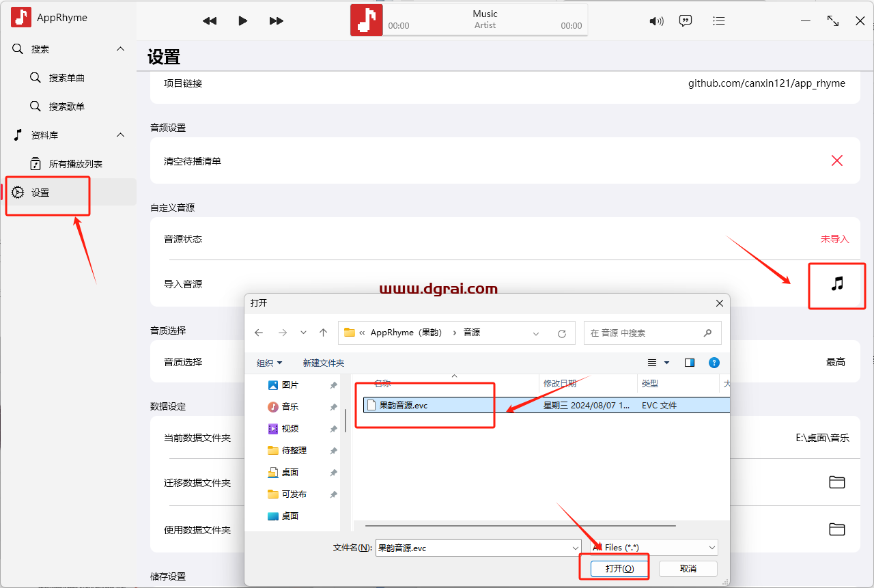Screen dimensions: 874x588
Task: Expand the address bar history dropdown
Action: [x=536, y=333]
